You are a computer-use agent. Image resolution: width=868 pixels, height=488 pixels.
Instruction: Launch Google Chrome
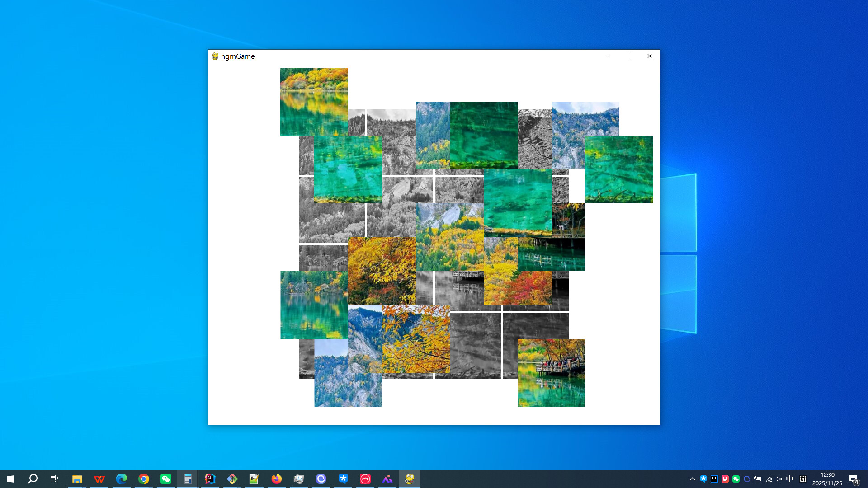coord(144,479)
